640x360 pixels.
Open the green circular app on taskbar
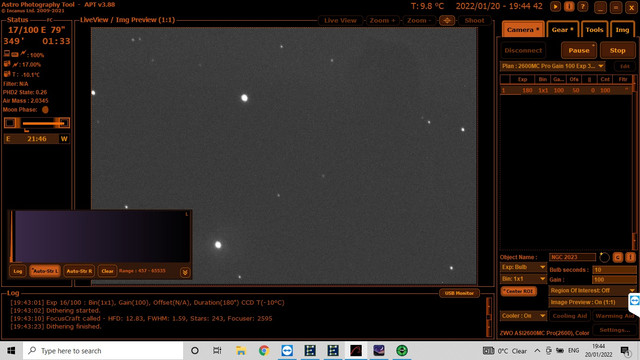tap(402, 351)
